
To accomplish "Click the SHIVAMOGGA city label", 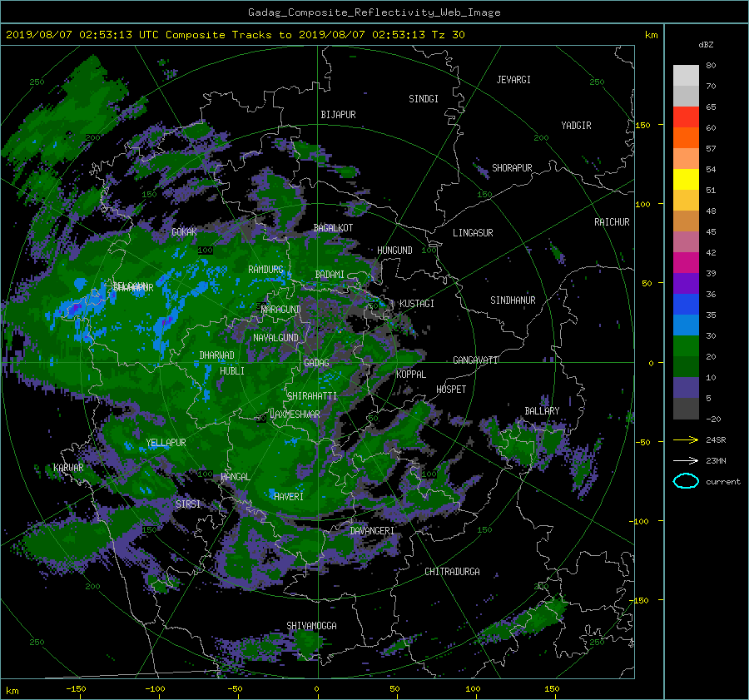I will pyautogui.click(x=311, y=625).
